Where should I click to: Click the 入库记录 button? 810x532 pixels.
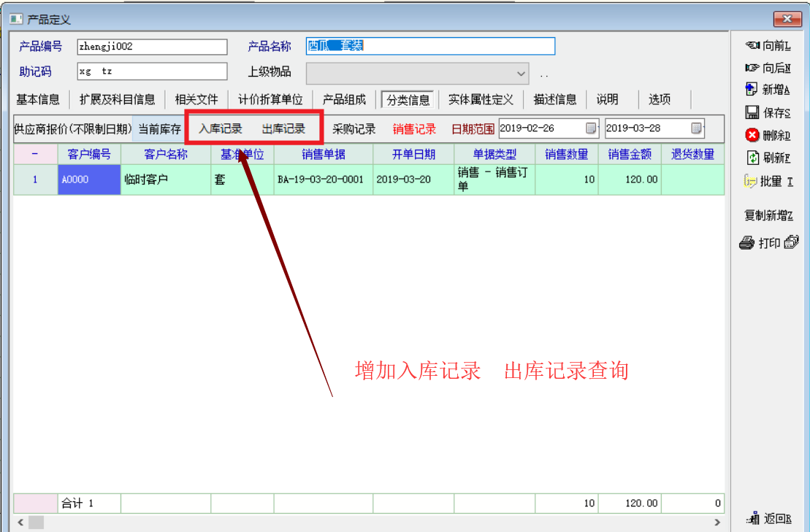(221, 129)
